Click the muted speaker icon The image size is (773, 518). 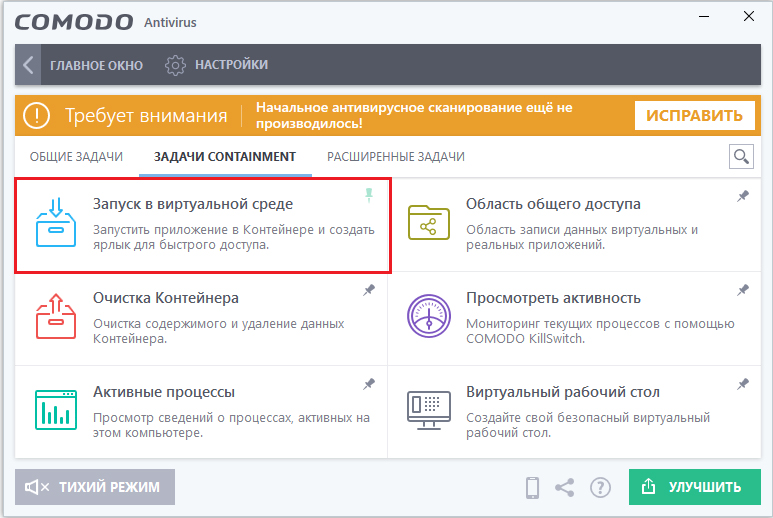click(37, 487)
